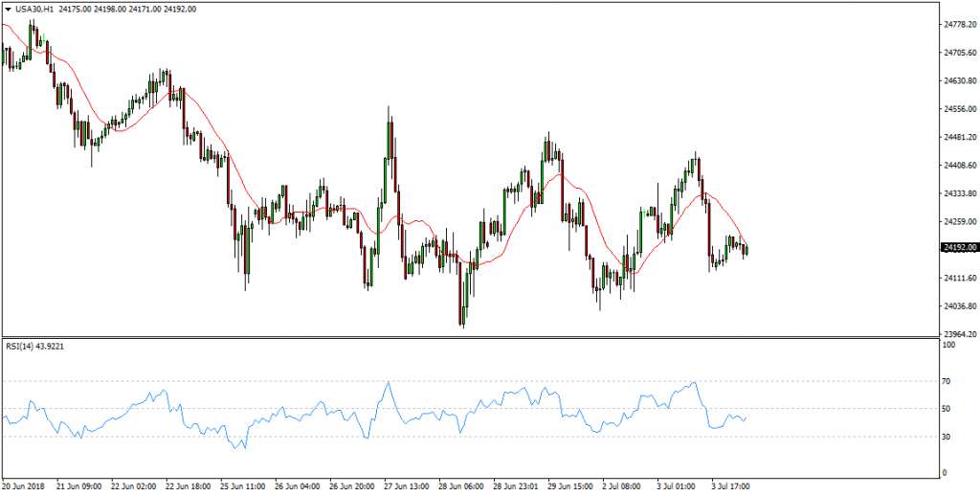The image size is (980, 496).
Task: Select the low value 24171.00 in header
Action: pos(145,9)
